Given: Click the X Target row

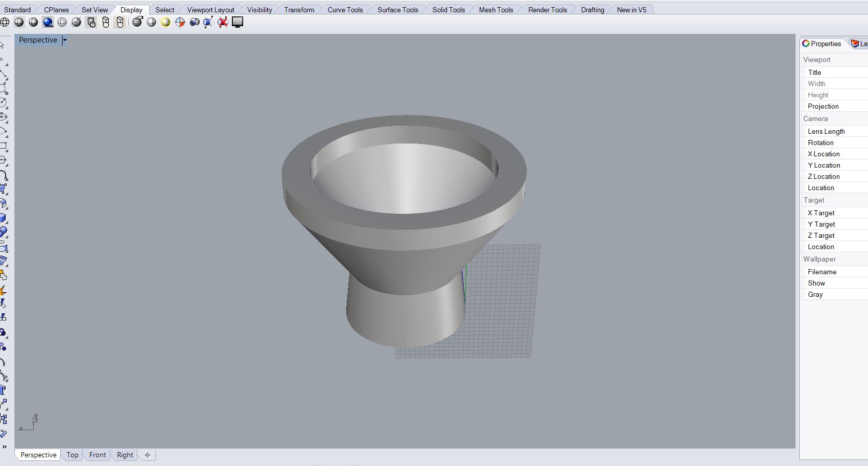Looking at the screenshot, I should pos(835,213).
